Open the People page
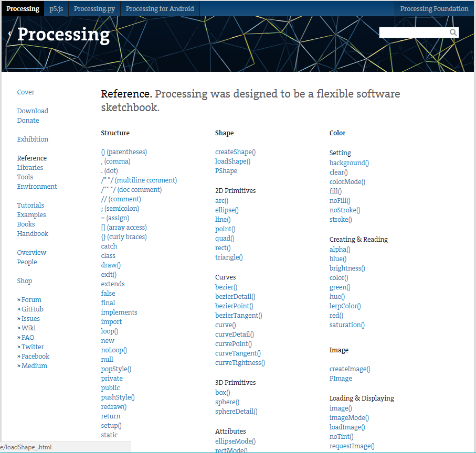 pyautogui.click(x=27, y=262)
